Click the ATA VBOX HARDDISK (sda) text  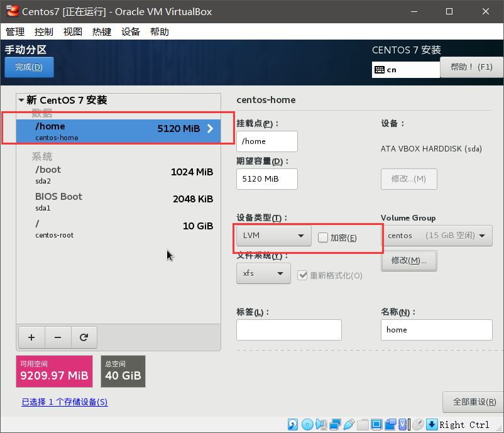[x=431, y=149]
